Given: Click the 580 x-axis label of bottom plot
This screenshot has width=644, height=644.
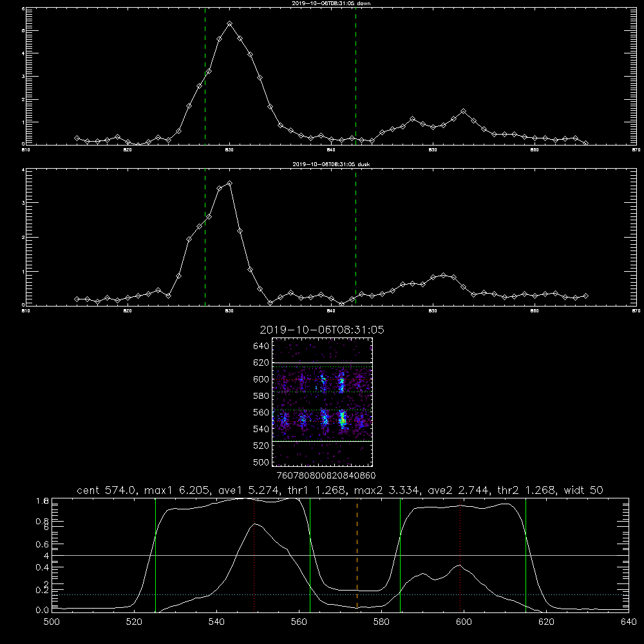Looking at the screenshot, I should pos(381,622).
